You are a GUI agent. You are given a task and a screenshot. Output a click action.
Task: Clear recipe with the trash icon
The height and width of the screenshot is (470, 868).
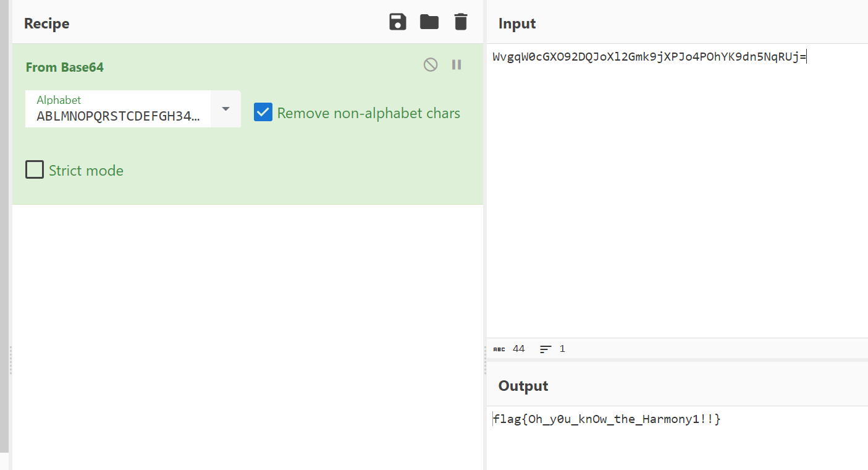click(460, 22)
